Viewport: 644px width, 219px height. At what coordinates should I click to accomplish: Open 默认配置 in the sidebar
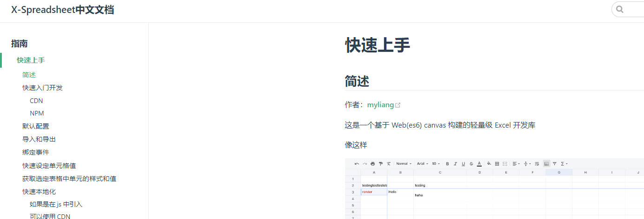pyautogui.click(x=36, y=126)
